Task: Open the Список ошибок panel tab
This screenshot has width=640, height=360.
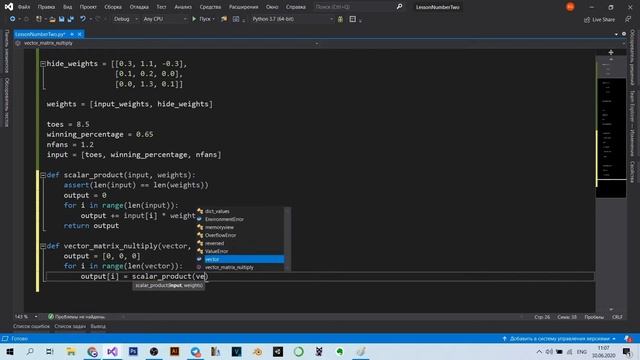Action: [x=31, y=327]
